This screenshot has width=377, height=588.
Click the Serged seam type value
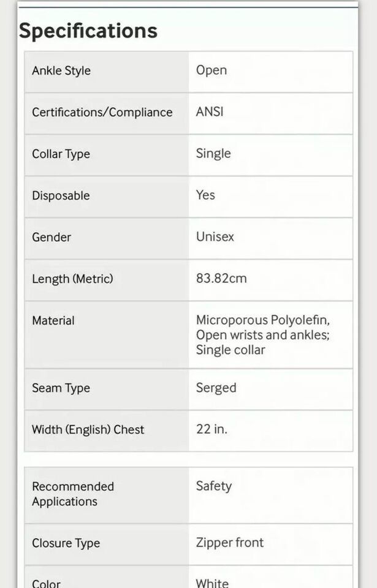tap(216, 388)
